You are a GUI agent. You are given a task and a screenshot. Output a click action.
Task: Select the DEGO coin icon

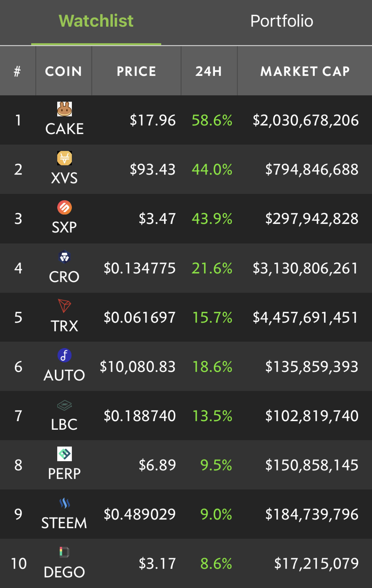(65, 552)
